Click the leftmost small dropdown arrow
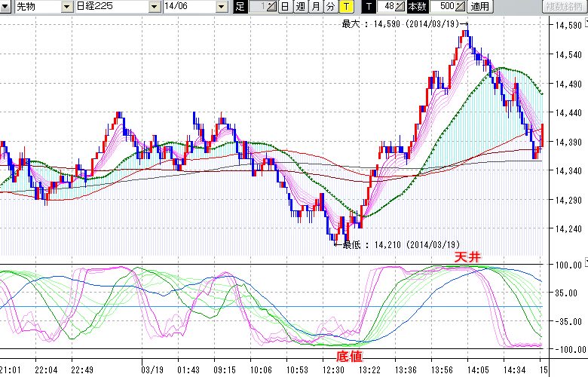 pos(6,7)
